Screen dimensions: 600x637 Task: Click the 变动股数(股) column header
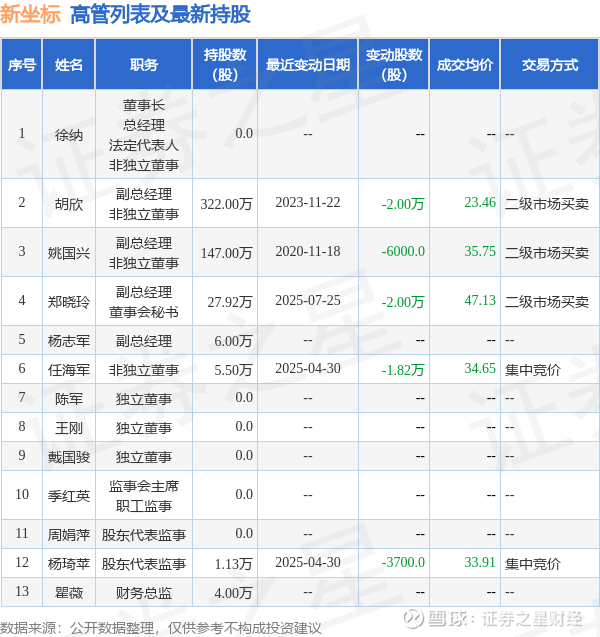click(x=394, y=64)
